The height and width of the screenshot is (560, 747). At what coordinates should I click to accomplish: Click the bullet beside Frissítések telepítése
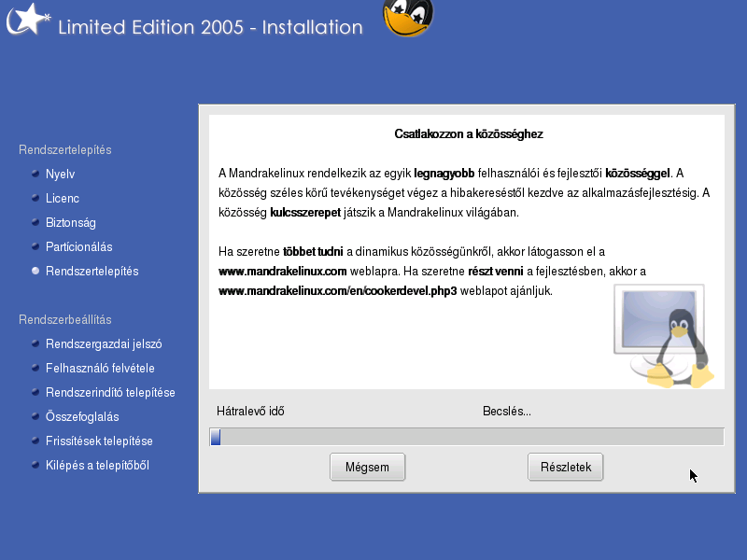click(x=35, y=441)
